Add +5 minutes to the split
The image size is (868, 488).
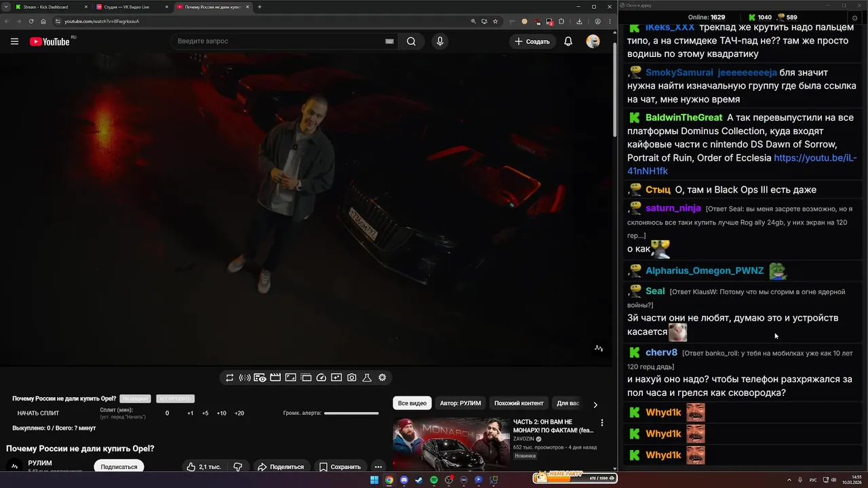point(205,413)
